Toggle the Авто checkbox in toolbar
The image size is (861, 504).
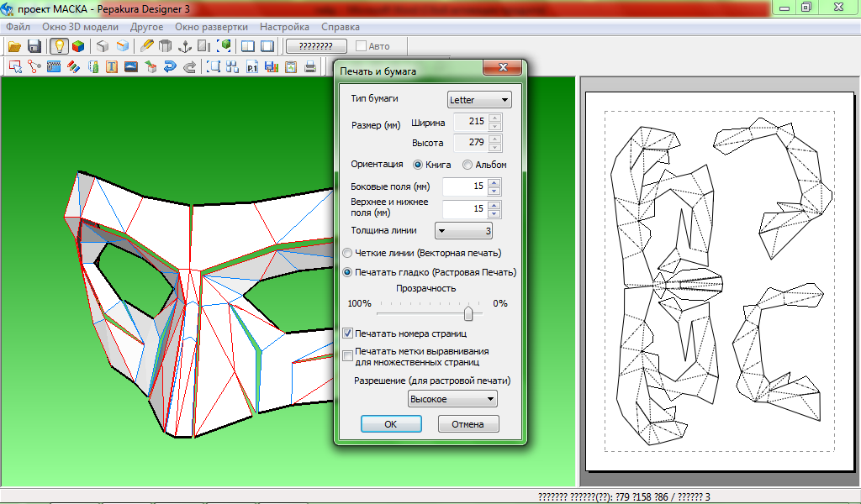(361, 46)
